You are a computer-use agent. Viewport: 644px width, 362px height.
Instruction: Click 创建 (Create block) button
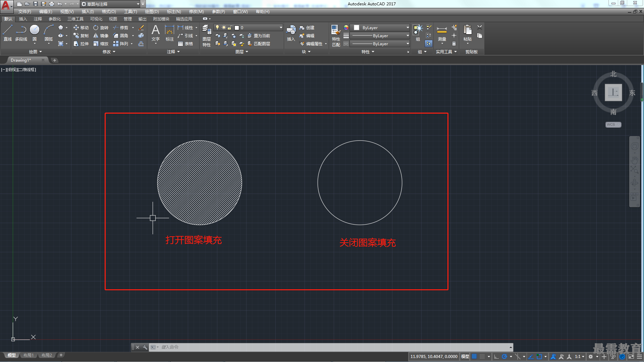coord(307,27)
